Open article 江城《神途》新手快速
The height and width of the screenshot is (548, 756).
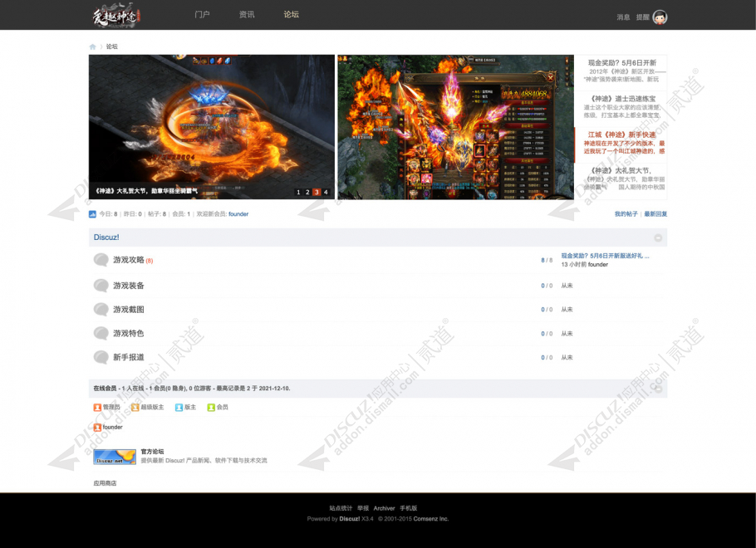point(622,135)
